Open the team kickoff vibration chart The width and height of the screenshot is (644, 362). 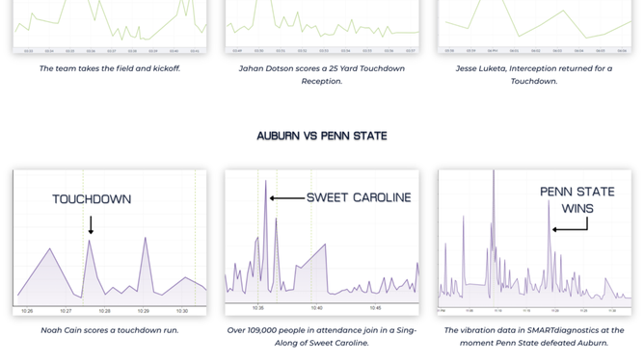[x=110, y=26]
